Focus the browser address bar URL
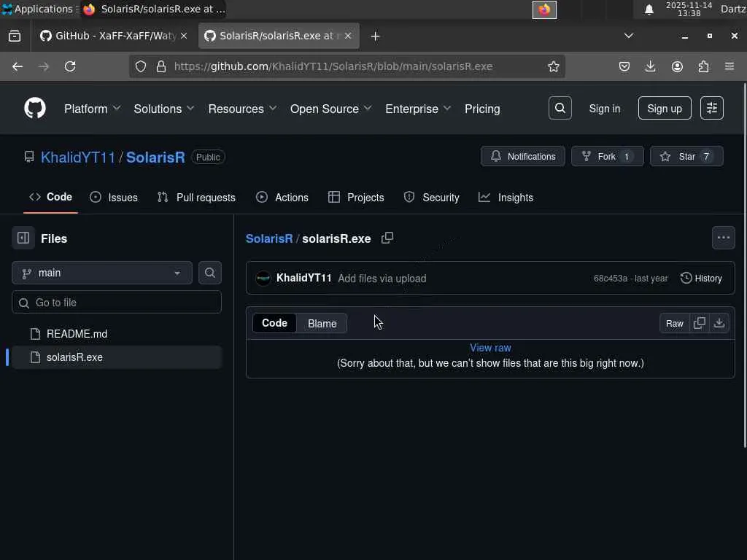Screen dimensions: 747x560 click(x=333, y=66)
